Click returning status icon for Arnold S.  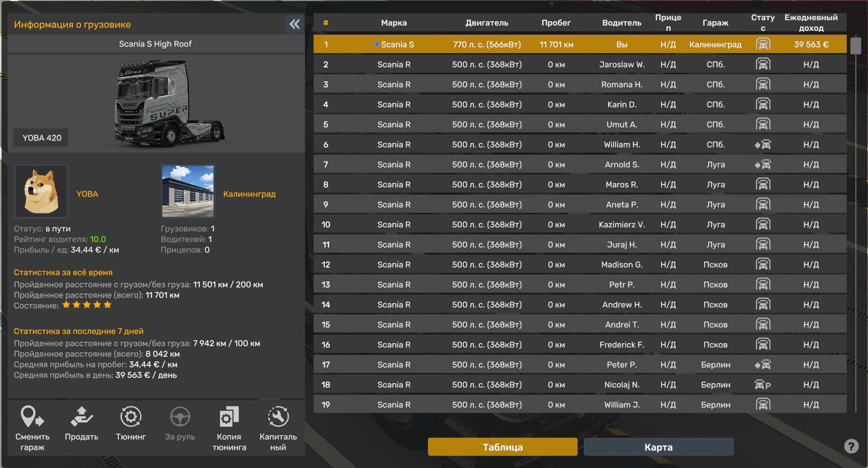point(763,164)
